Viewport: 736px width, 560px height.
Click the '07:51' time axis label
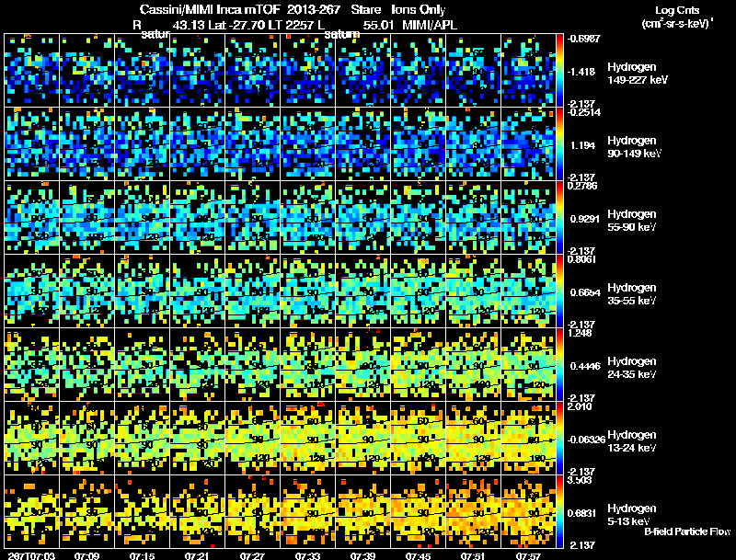474,556
